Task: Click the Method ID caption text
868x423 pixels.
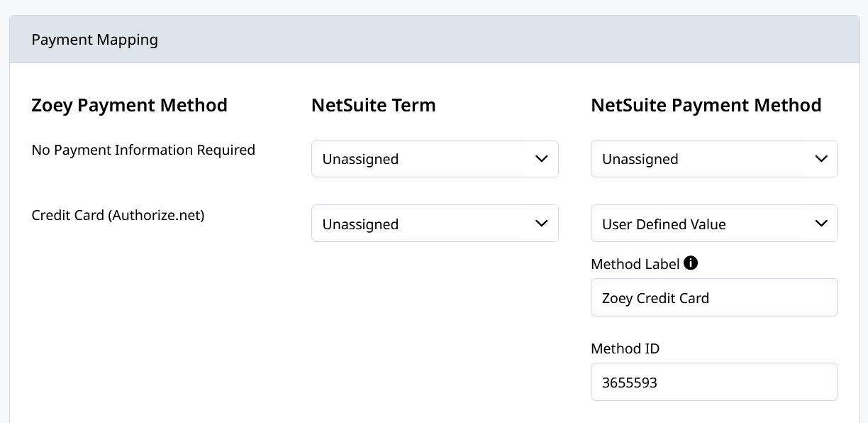Action: pos(625,348)
